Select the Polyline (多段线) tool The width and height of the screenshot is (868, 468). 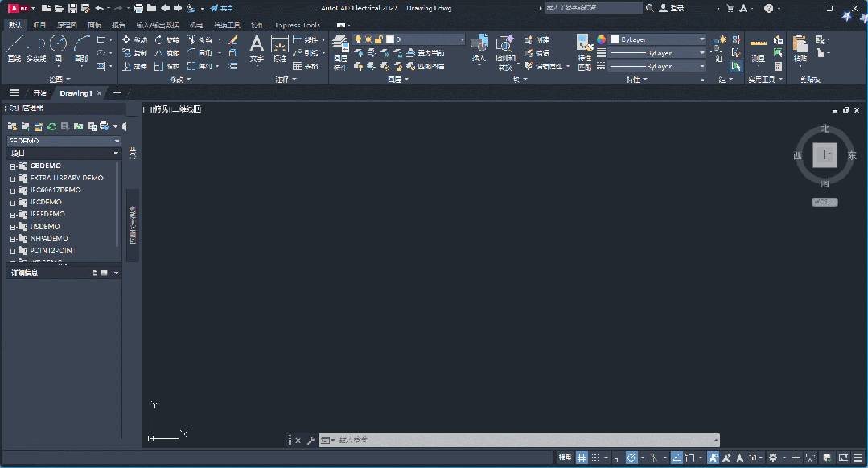[36, 47]
